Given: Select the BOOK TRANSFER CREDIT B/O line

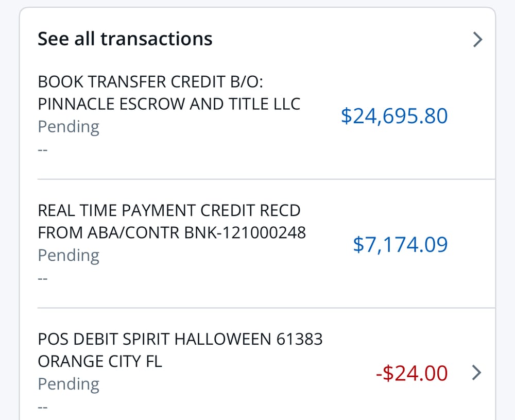Looking at the screenshot, I should 150,81.
